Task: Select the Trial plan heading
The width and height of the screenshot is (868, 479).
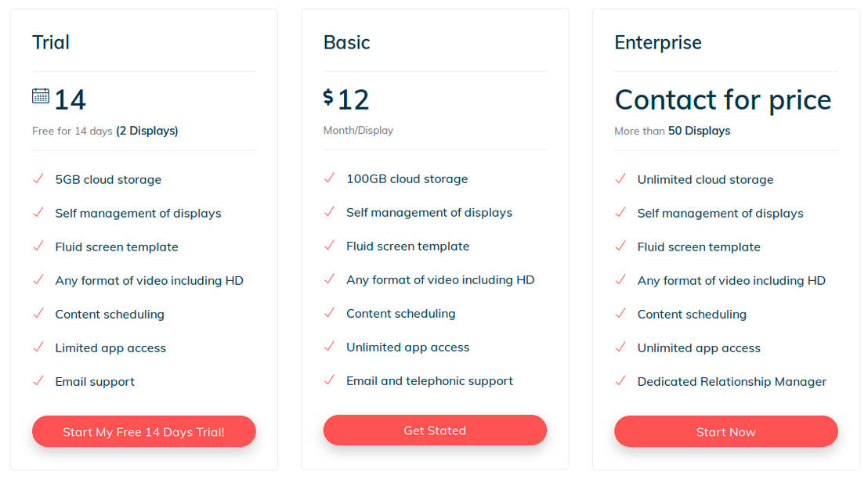Action: (x=51, y=42)
